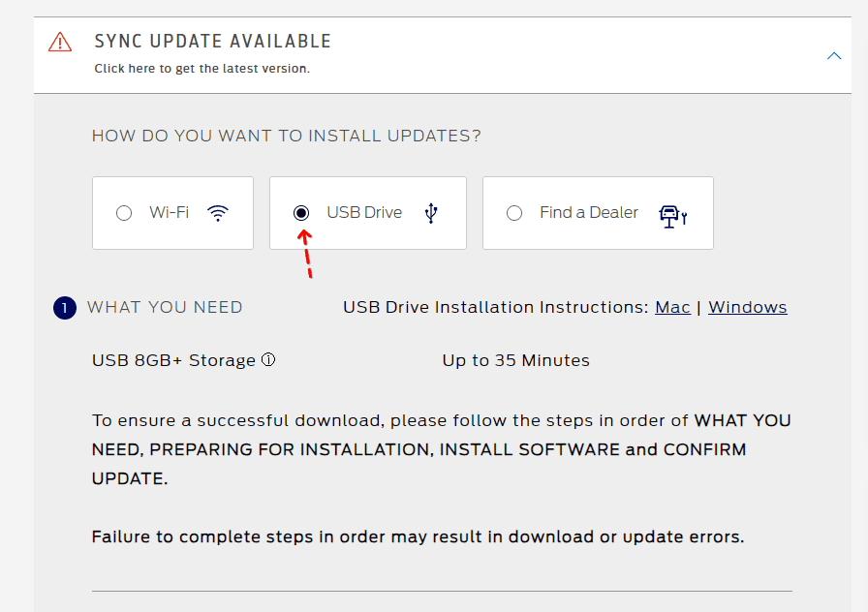Open Windows installation instructions link
This screenshot has width=868, height=612.
pos(747,307)
